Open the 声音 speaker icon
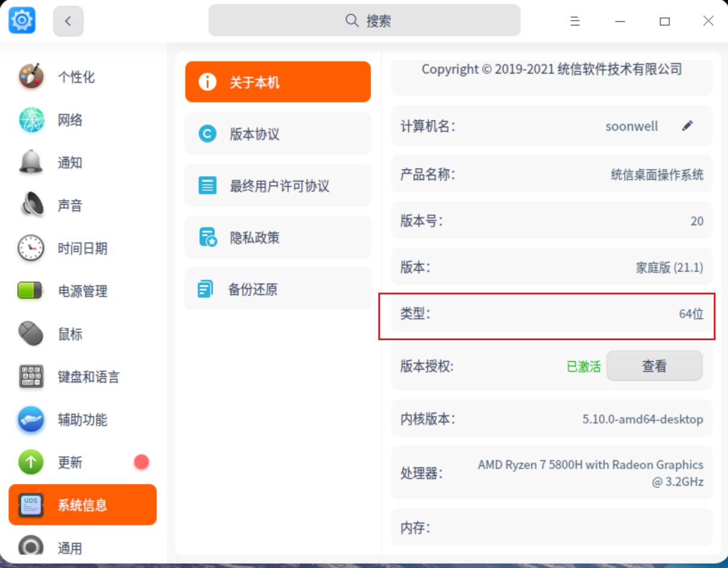This screenshot has width=728, height=568. click(x=31, y=205)
